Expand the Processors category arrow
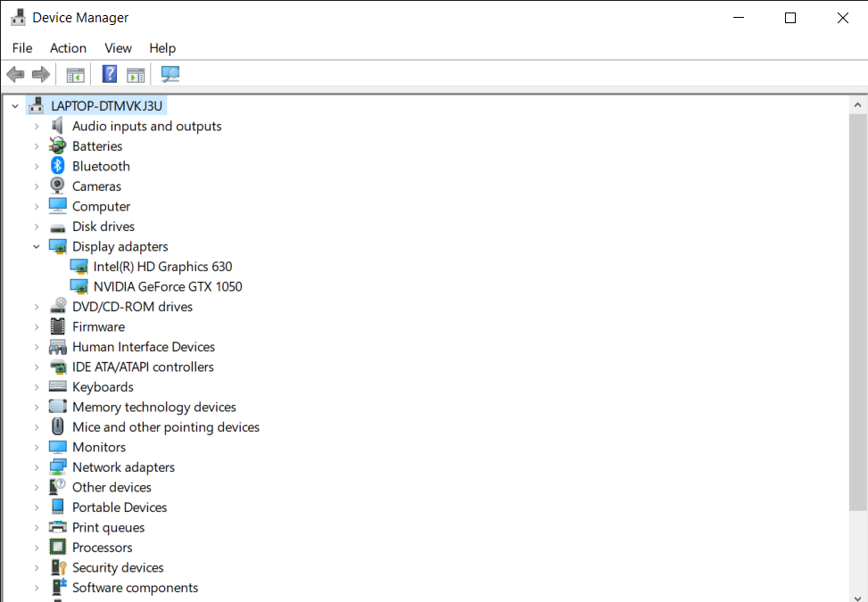The height and width of the screenshot is (602, 868). click(x=37, y=548)
